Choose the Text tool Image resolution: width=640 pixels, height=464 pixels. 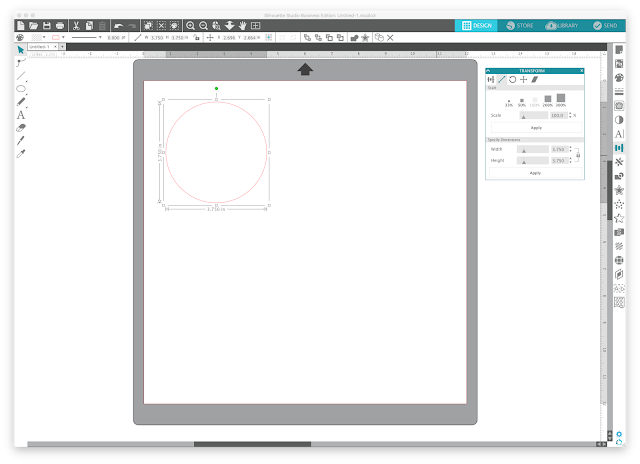[x=21, y=115]
